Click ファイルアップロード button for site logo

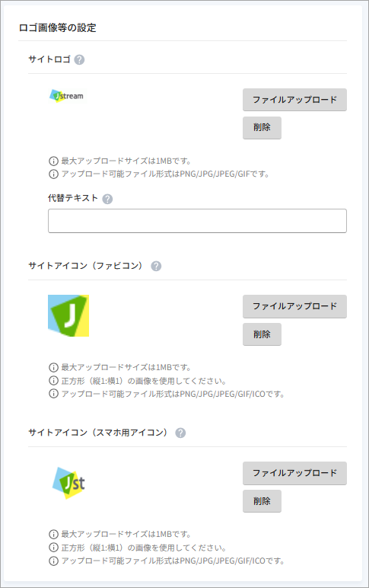click(294, 100)
